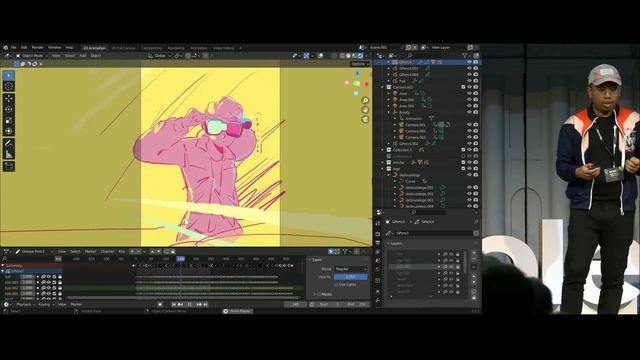Disable render camera icon for GPencil row
640x360 pixels.
pos(476,62)
